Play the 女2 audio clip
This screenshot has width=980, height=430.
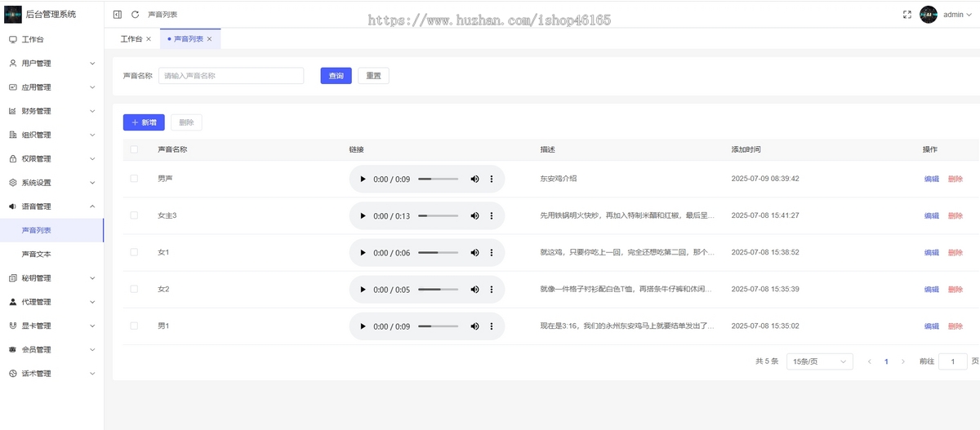click(x=363, y=290)
